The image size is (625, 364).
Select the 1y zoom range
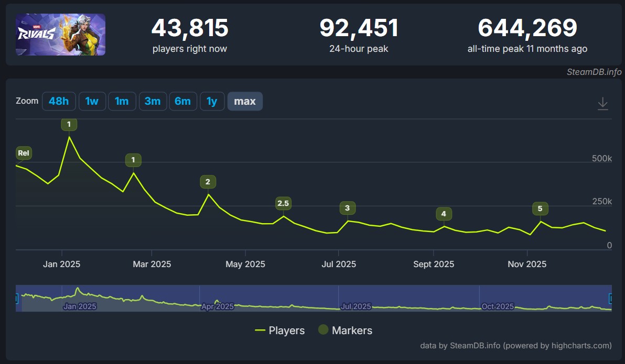click(x=212, y=101)
